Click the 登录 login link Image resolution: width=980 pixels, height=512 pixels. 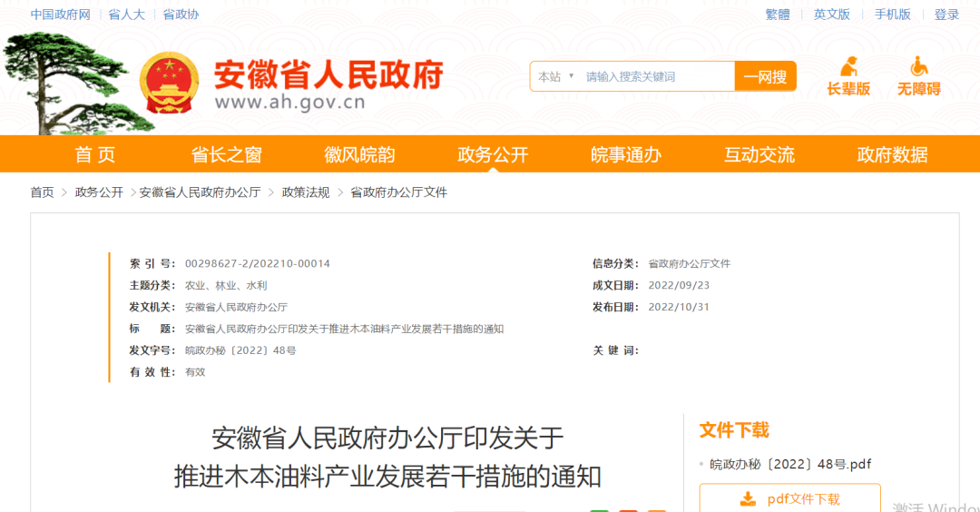[946, 15]
